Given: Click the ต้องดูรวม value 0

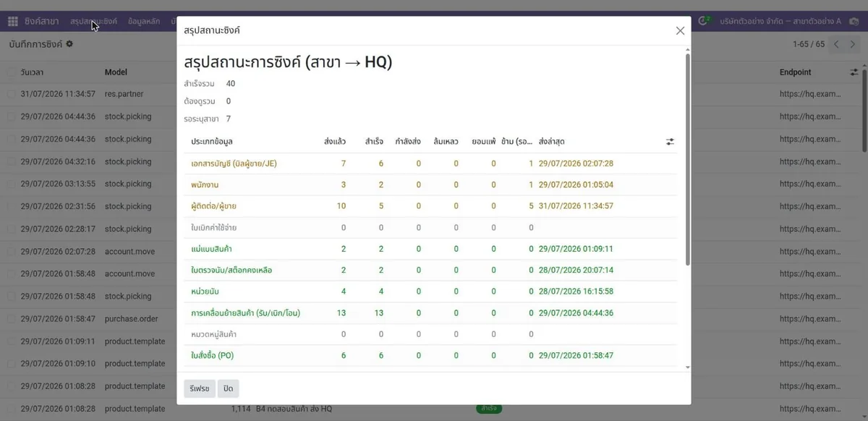Looking at the screenshot, I should pyautogui.click(x=229, y=101).
